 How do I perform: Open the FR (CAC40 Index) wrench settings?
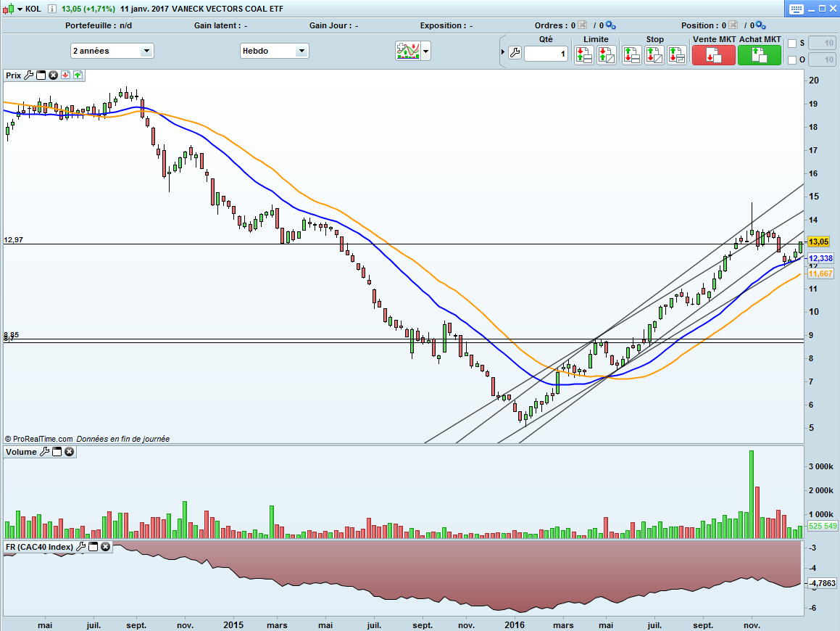(x=81, y=547)
